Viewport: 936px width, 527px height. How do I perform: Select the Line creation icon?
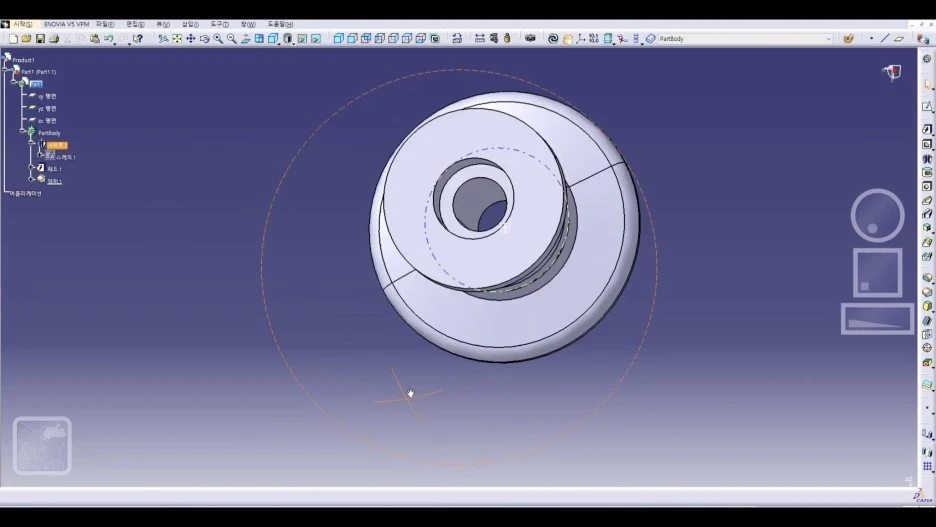pos(885,39)
